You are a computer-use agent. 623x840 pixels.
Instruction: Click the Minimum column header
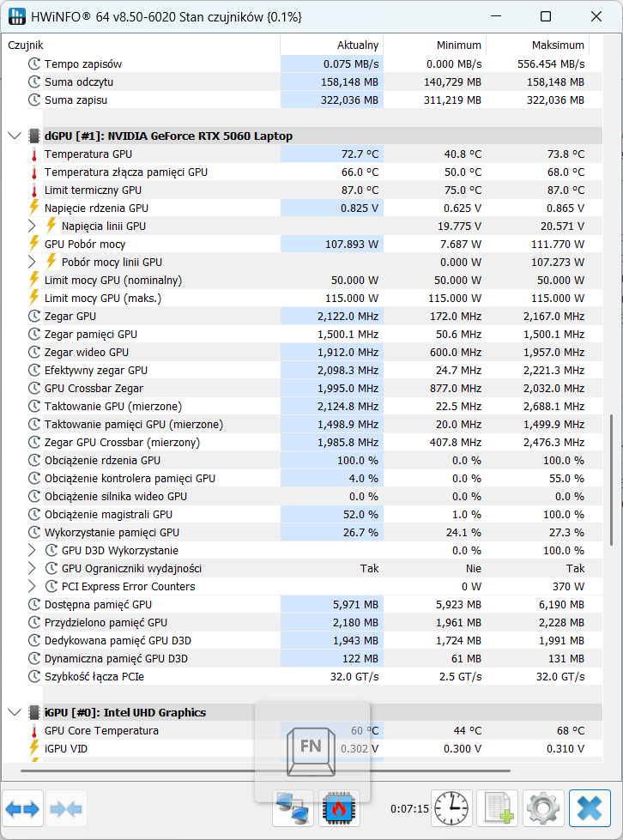point(434,45)
